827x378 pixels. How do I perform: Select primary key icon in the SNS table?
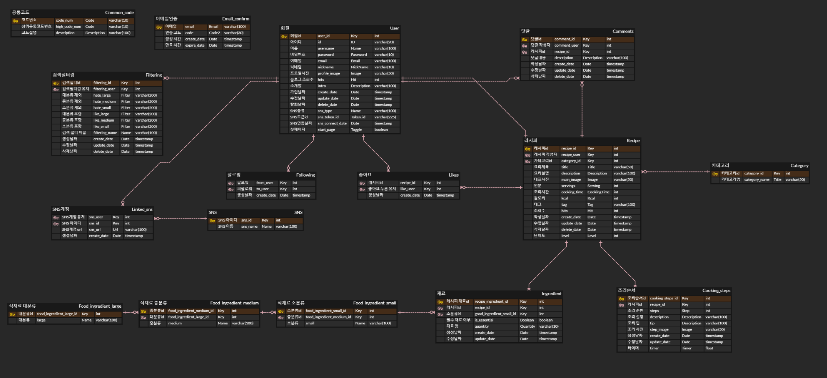click(x=213, y=220)
